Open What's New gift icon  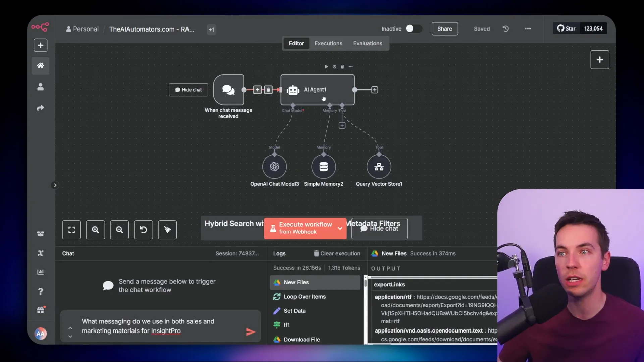(41, 310)
